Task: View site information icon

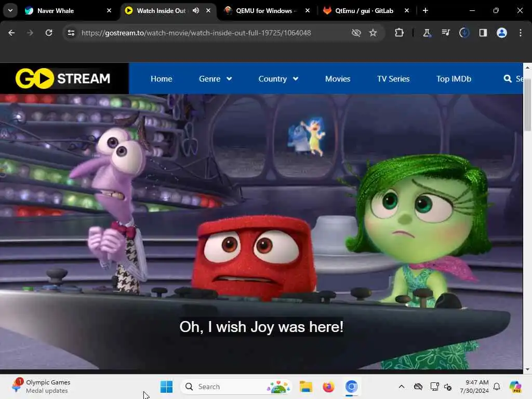Action: (71, 33)
